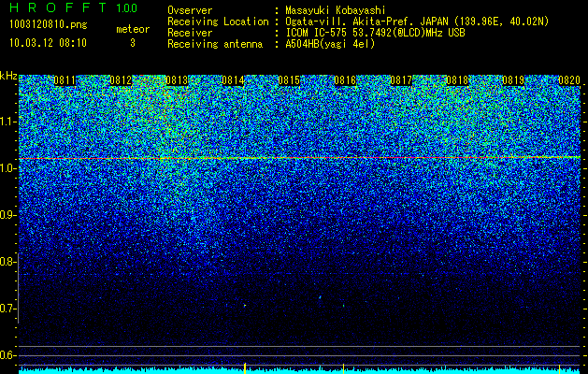588x374 pixels.
Task: Select the observer name Masayuki Kobayashi
Action: coord(336,10)
